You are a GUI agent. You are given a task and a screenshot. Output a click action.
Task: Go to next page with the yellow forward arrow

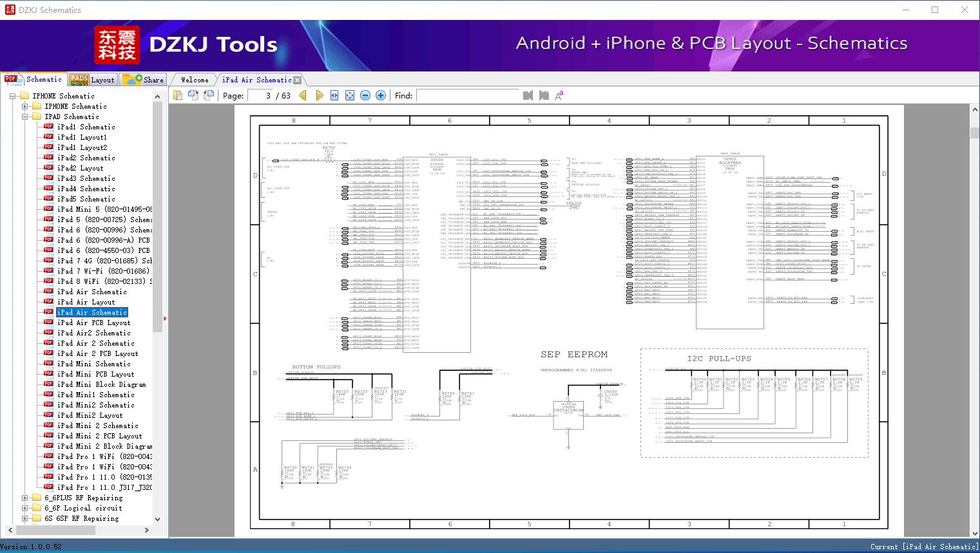(x=320, y=95)
